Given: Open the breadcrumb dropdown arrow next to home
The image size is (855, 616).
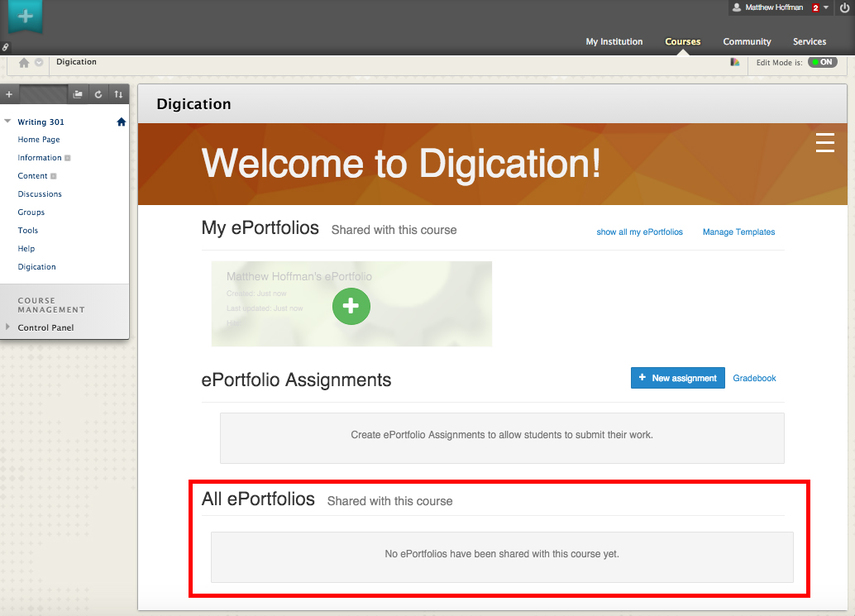Looking at the screenshot, I should point(39,63).
